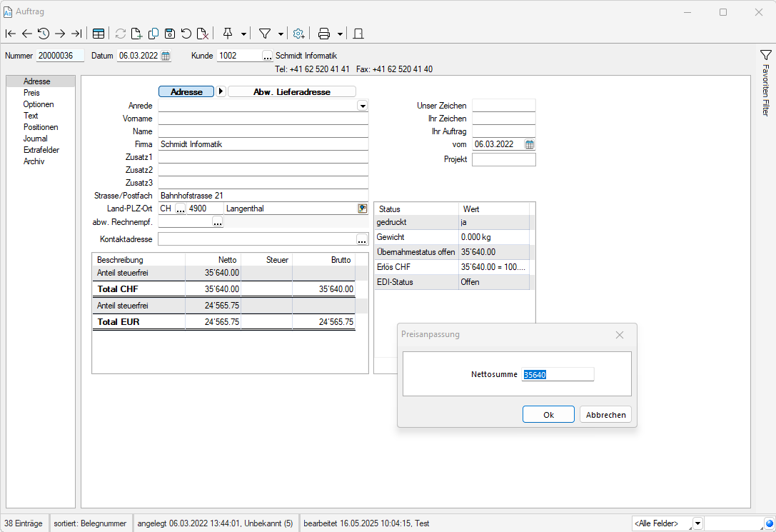The height and width of the screenshot is (532, 776).
Task: Expand the Anrede dropdown
Action: tap(363, 106)
